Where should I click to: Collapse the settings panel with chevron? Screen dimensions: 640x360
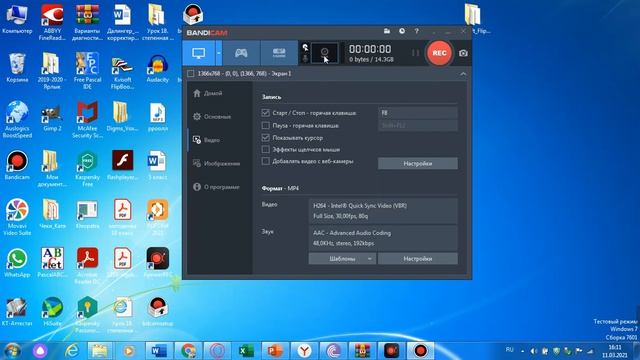pos(463,74)
